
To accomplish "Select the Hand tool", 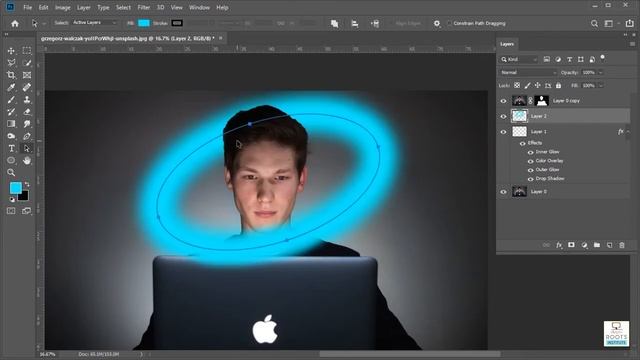I will pos(27,160).
